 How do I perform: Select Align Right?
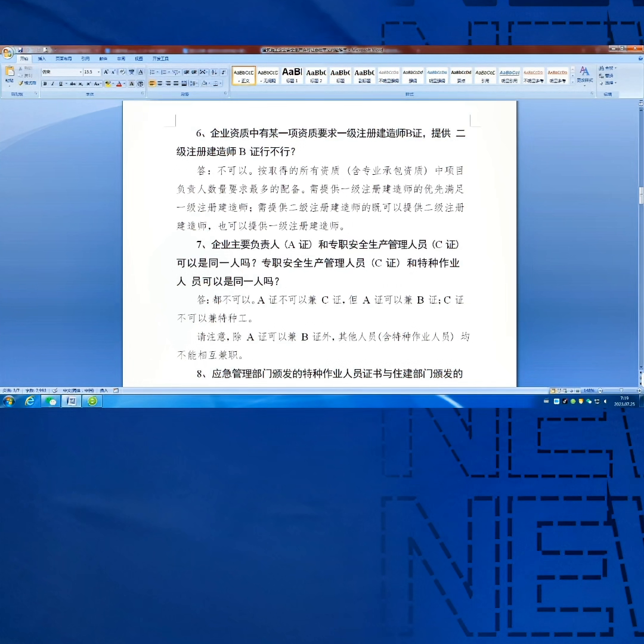click(168, 83)
